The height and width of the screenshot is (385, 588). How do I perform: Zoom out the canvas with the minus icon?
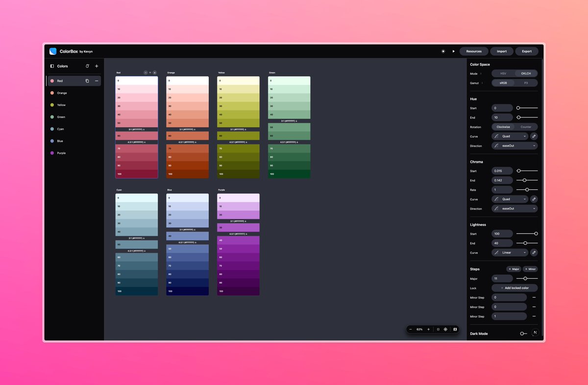coord(411,329)
